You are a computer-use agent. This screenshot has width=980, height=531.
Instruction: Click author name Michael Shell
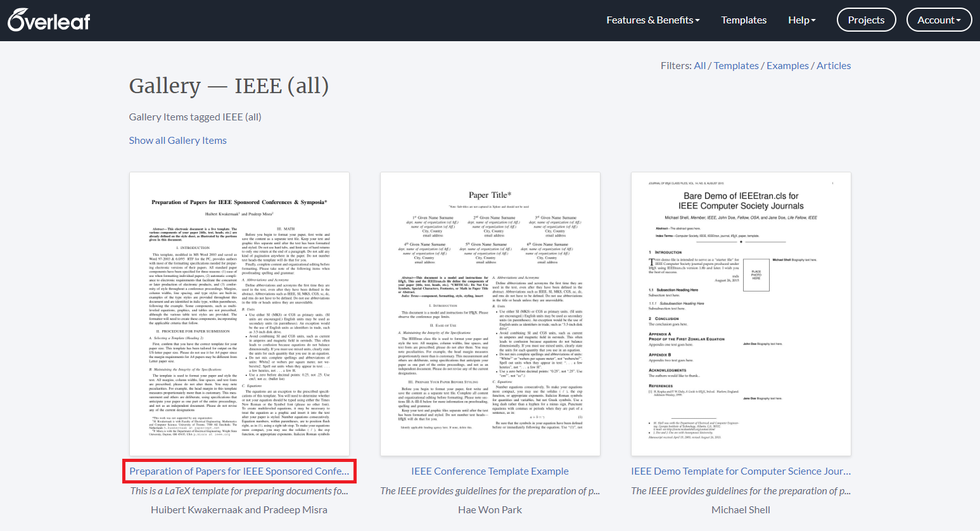click(741, 510)
